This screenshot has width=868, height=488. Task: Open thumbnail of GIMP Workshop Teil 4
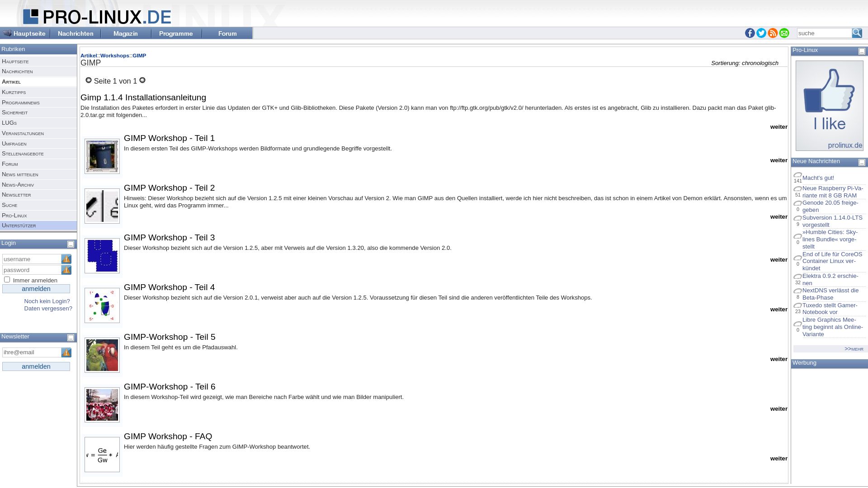102,305
